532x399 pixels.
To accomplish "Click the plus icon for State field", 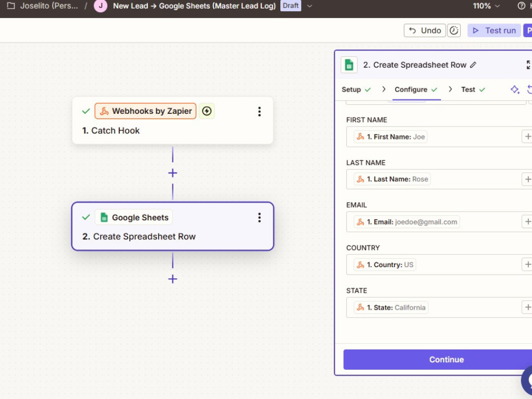I will tap(527, 307).
